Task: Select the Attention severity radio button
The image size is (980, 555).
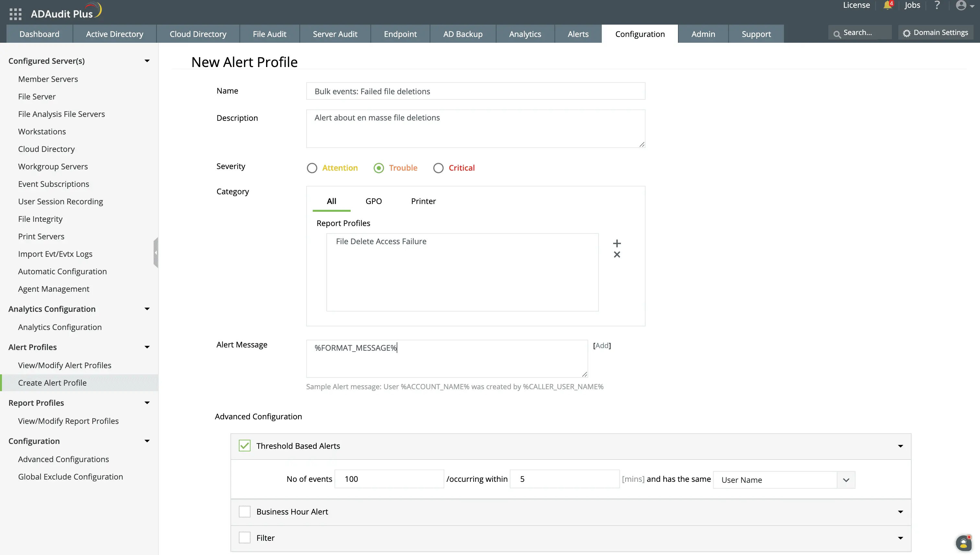Action: [312, 168]
